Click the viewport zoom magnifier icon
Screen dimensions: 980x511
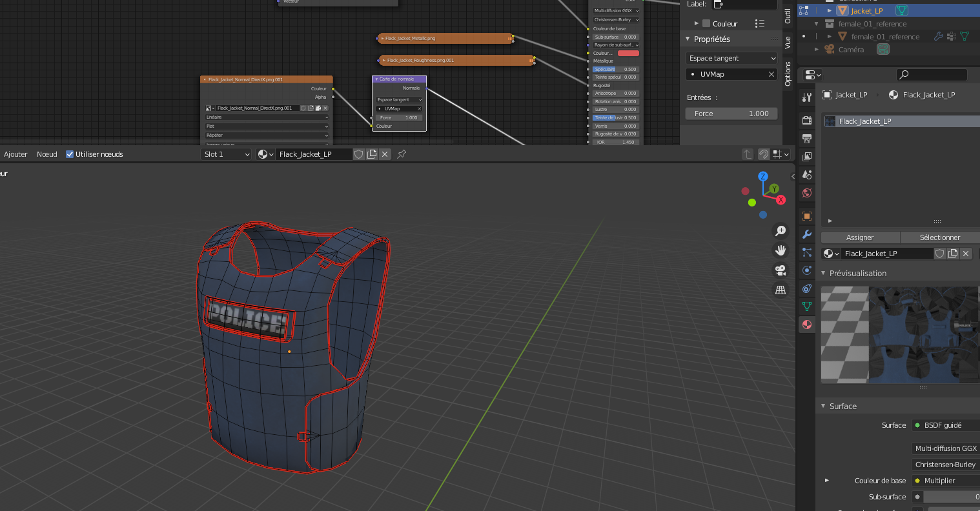[781, 231]
